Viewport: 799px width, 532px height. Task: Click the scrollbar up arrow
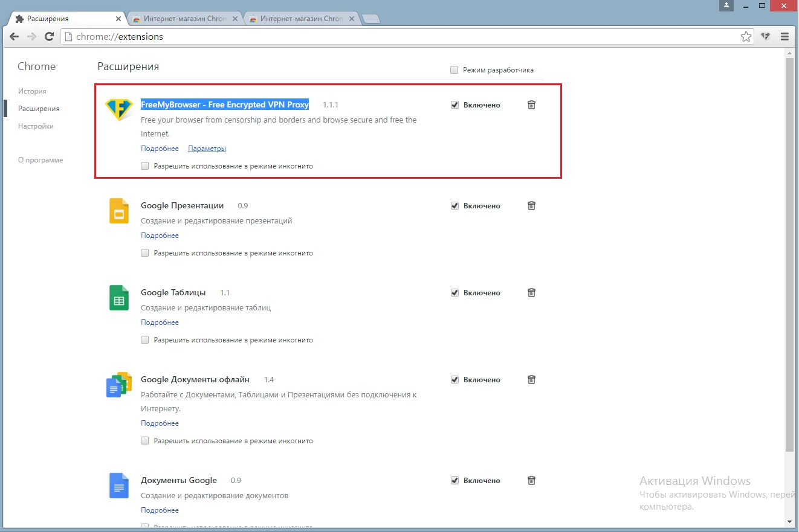[789, 54]
